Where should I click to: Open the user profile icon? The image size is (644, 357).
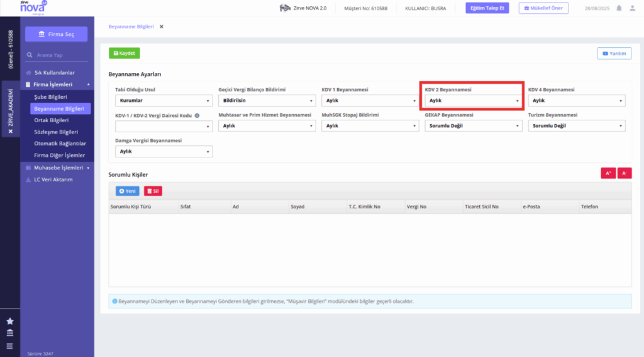click(633, 8)
